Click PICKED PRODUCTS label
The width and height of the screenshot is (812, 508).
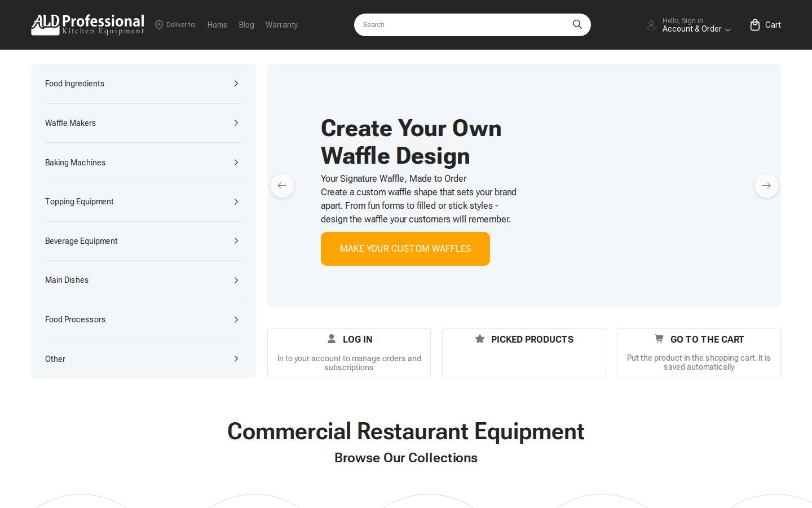[x=532, y=339]
